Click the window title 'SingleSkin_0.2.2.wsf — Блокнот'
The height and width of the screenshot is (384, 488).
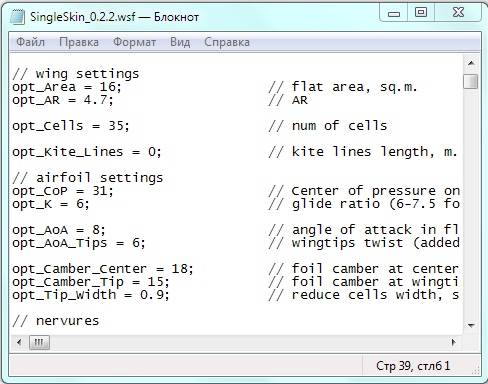coord(114,17)
